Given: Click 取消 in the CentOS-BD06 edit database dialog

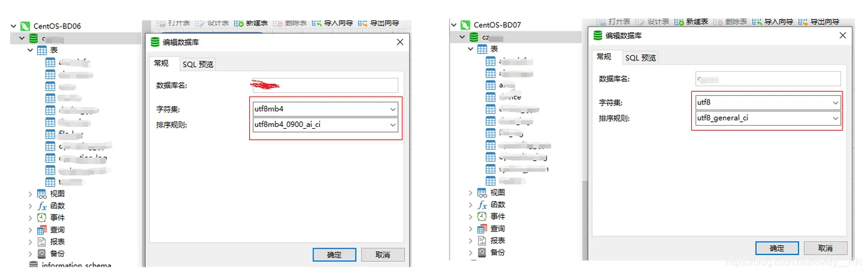Looking at the screenshot, I should (383, 255).
